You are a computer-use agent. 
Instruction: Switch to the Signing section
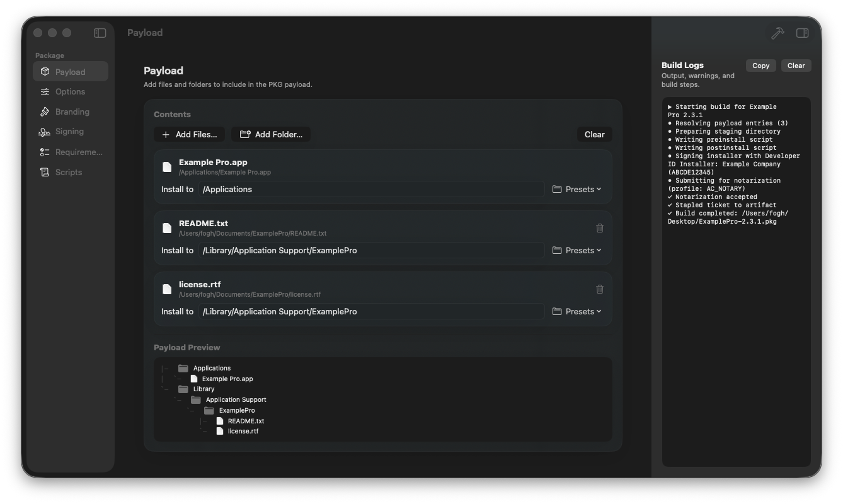click(69, 132)
